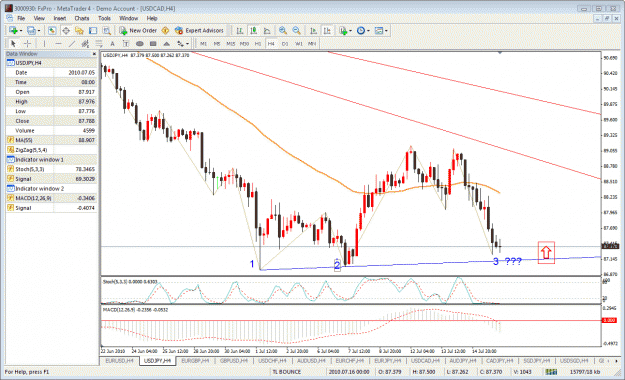Open the Tools menu
This screenshot has height=380, width=625.
point(104,18)
